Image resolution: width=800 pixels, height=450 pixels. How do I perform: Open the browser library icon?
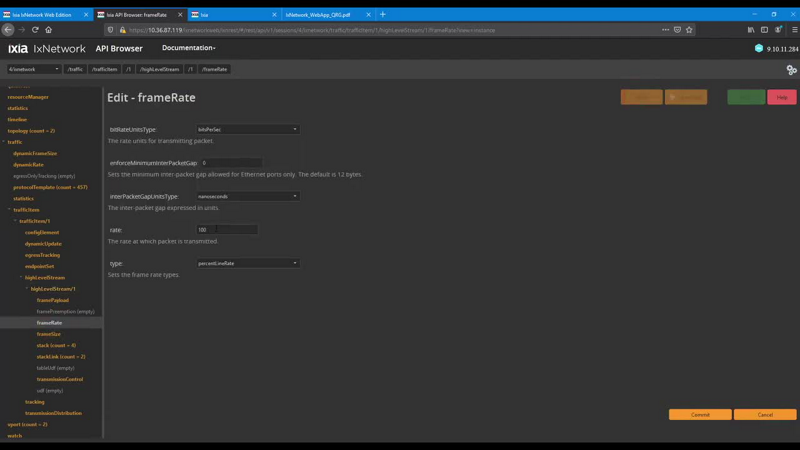[751, 30]
